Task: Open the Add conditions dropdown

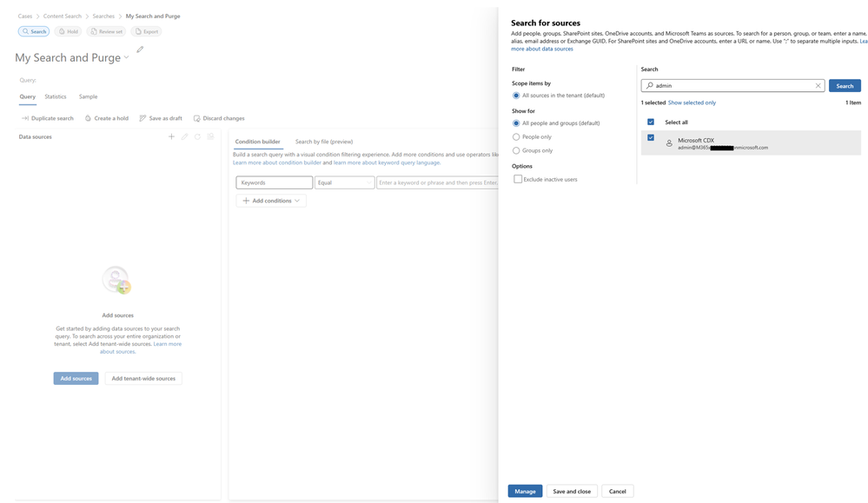Action: click(271, 201)
